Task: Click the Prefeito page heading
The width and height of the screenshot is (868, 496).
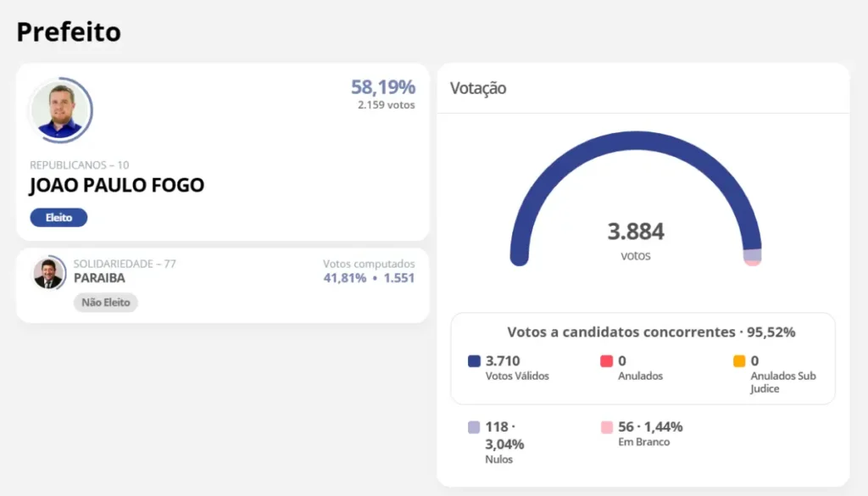Action: (x=69, y=32)
